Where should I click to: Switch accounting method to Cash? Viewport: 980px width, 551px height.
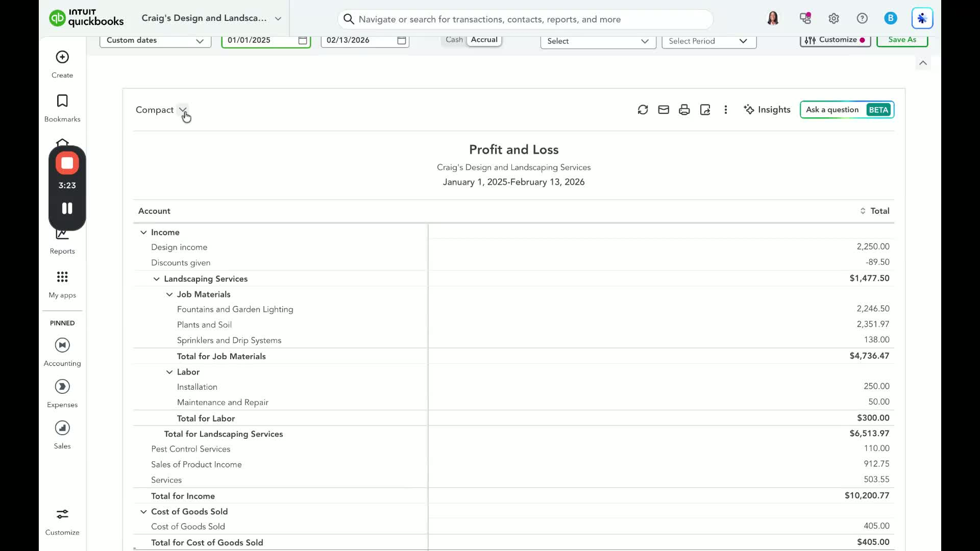coord(454,40)
